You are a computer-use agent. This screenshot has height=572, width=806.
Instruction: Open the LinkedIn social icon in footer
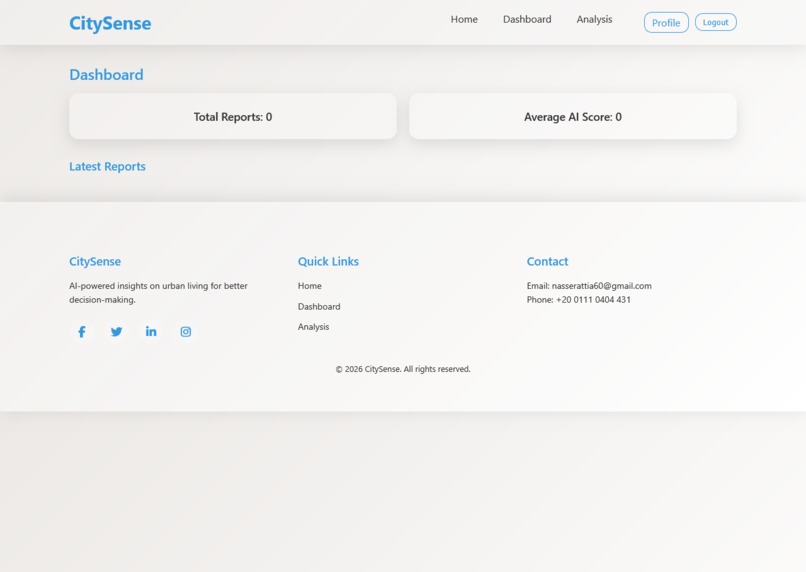tap(151, 331)
